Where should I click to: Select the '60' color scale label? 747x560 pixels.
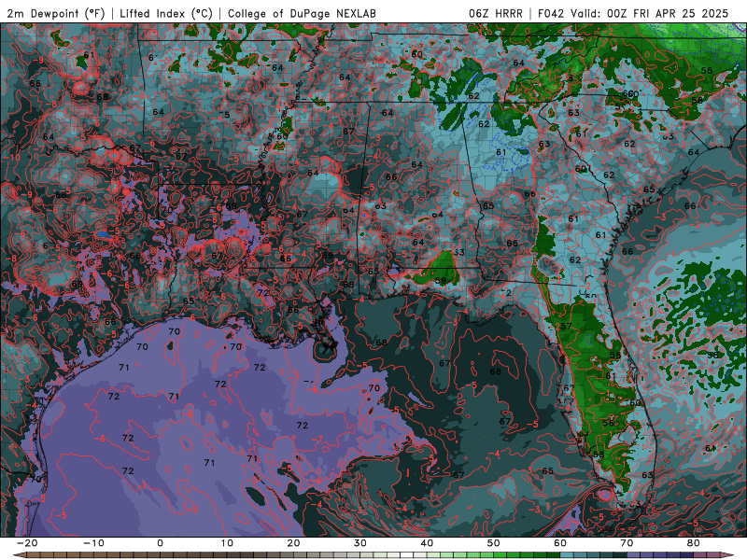click(560, 543)
